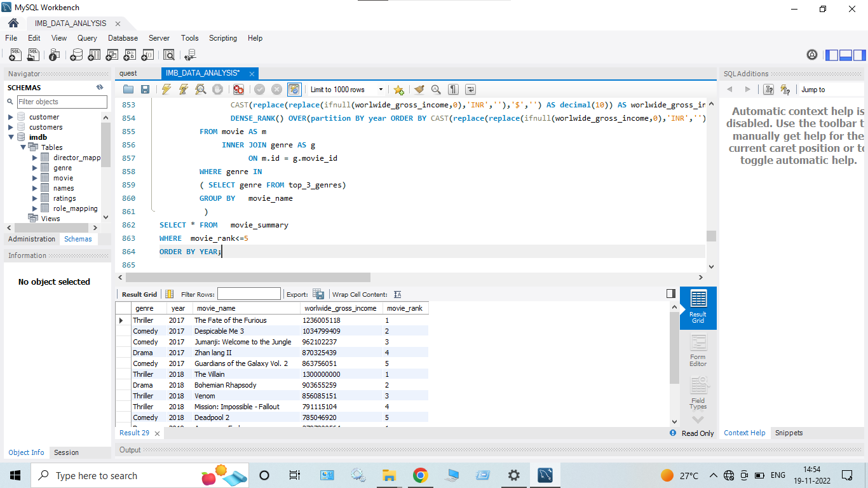Toggle wrap text in the editor
868x488 pixels.
coord(470,89)
